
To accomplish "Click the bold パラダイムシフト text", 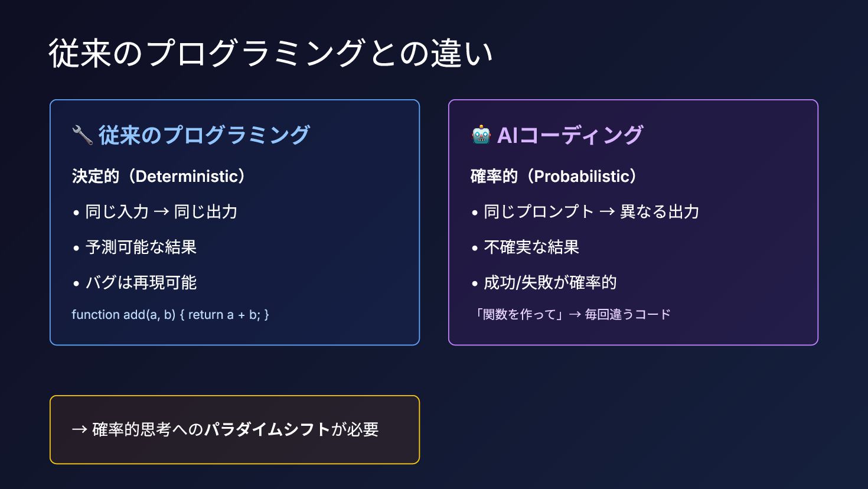I will 267,429.
